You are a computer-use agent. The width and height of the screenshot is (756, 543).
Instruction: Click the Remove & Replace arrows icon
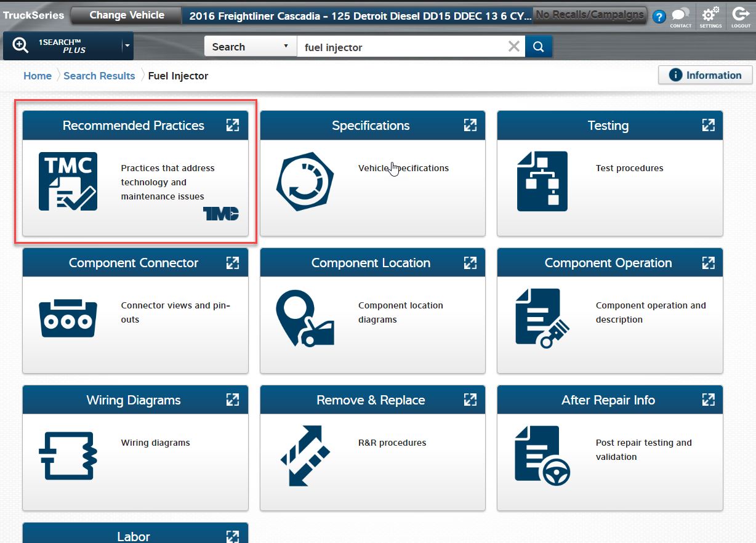coord(305,456)
